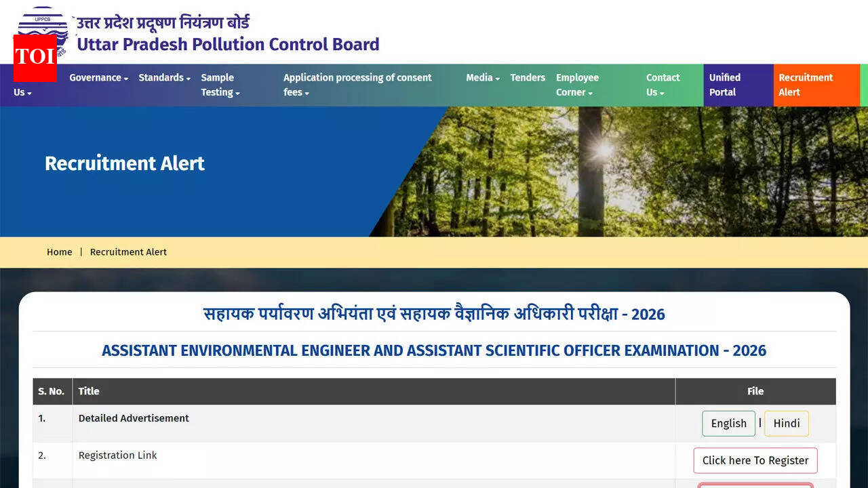The image size is (868, 488).
Task: Expand the About Us navigation dropdown
Action: click(21, 92)
